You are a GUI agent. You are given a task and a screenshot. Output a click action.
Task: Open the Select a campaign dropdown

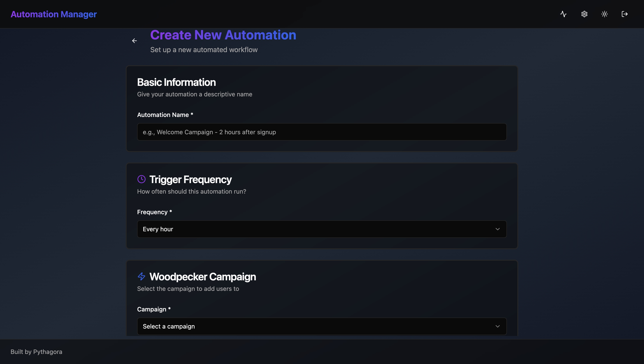(x=322, y=326)
